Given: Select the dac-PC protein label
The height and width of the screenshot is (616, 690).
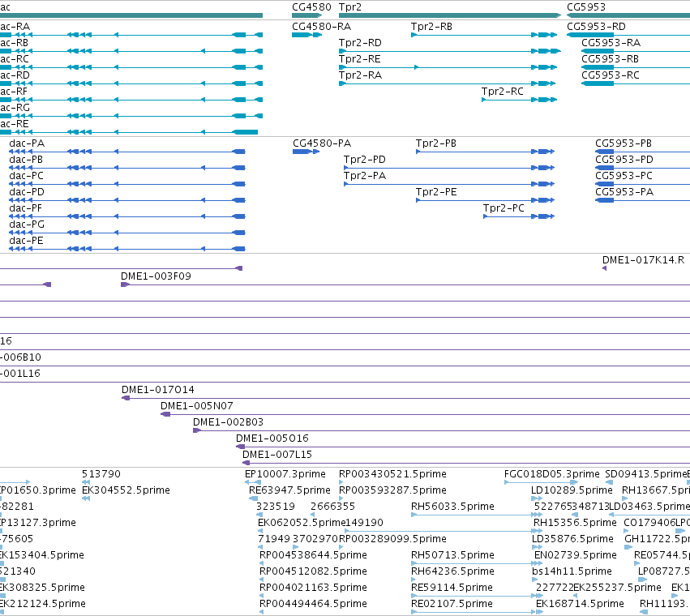Looking at the screenshot, I should (x=27, y=176).
